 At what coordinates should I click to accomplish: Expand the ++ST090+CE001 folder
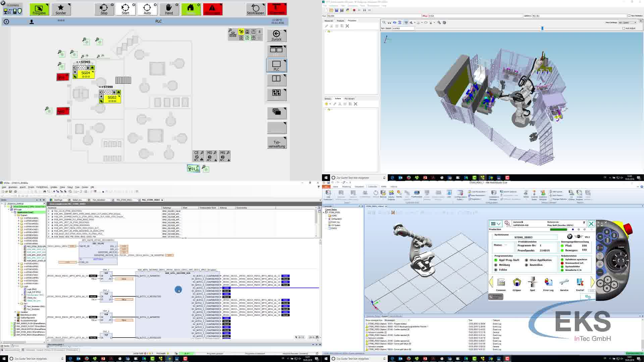tap(18, 218)
